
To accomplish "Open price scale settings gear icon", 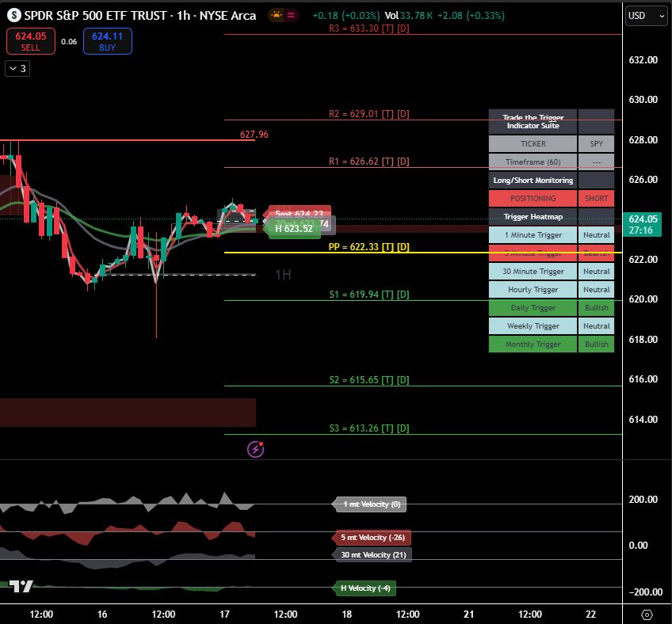I will tap(647, 614).
